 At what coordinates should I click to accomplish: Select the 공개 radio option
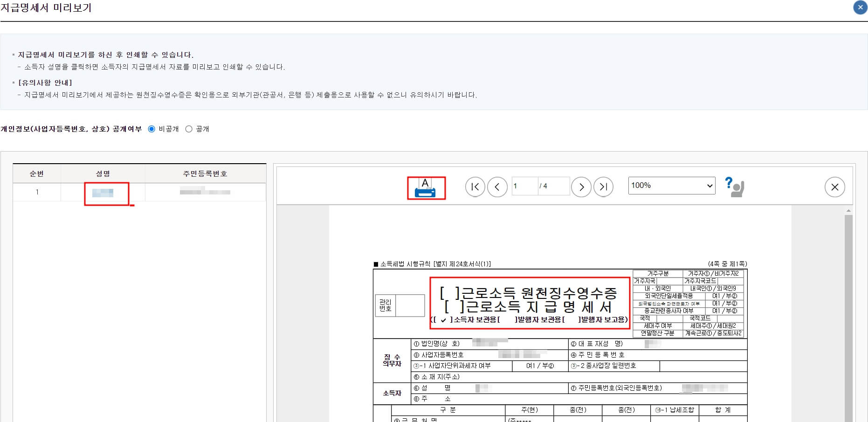189,129
